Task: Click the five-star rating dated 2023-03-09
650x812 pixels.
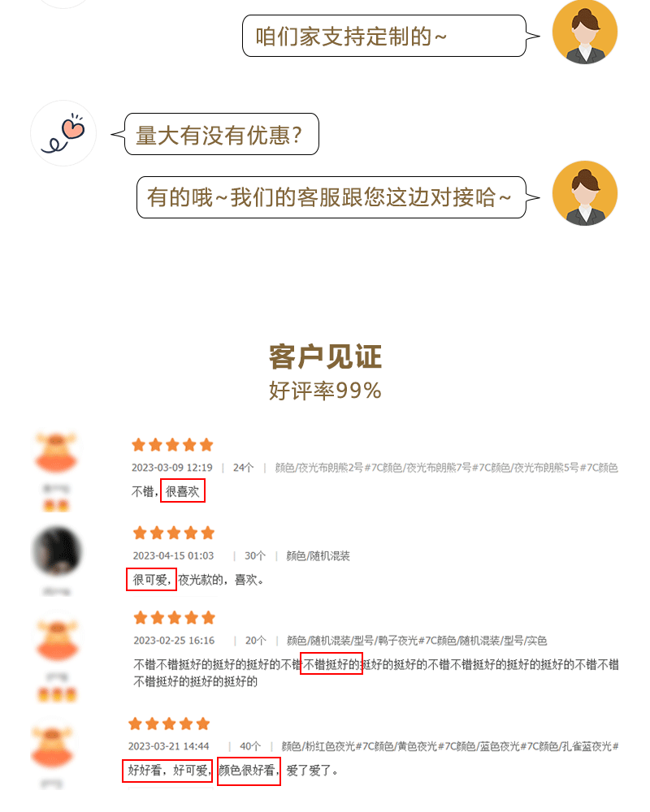Action: pos(172,445)
